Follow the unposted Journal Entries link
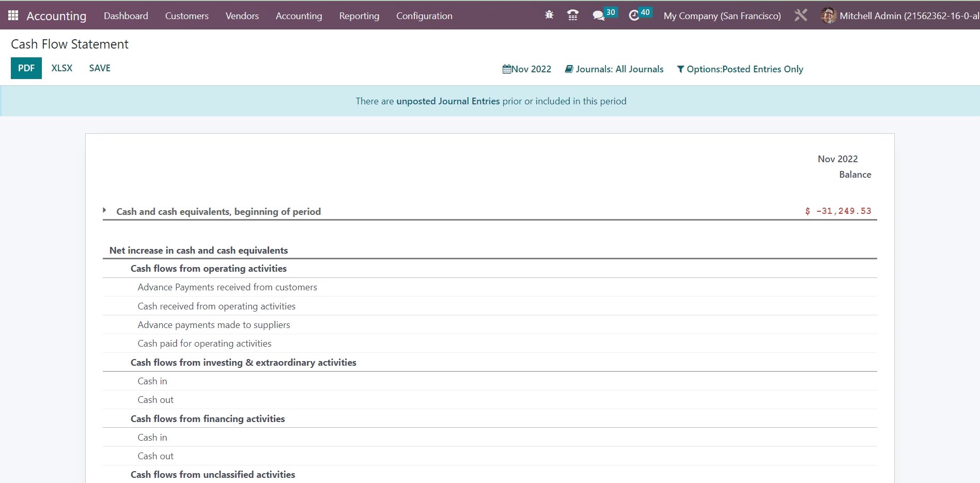This screenshot has width=980, height=483. [x=448, y=101]
